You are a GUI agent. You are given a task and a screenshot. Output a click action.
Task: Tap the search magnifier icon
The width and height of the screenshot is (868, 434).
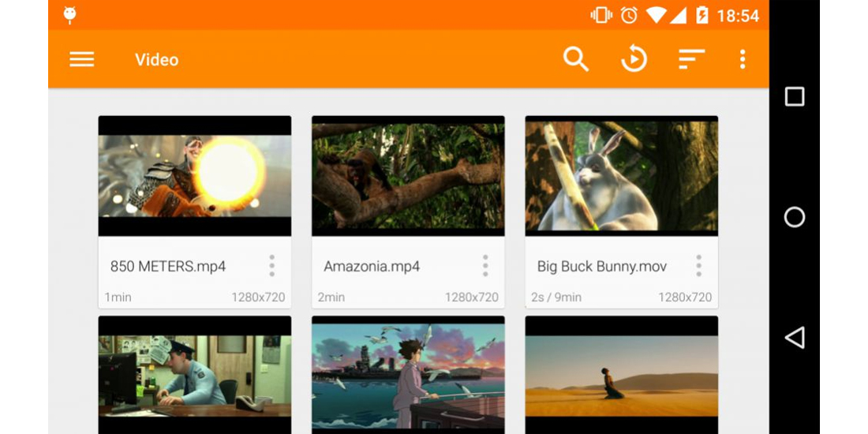576,59
